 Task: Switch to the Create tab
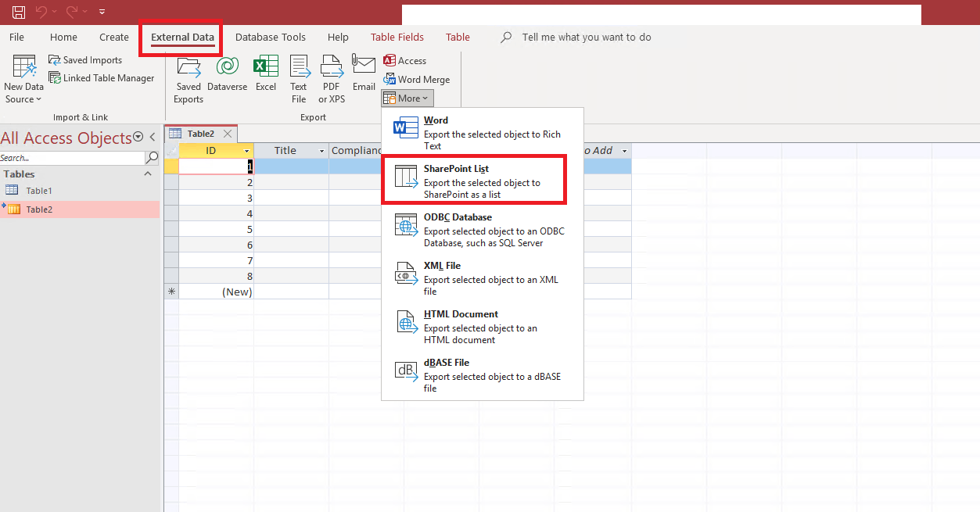click(114, 37)
